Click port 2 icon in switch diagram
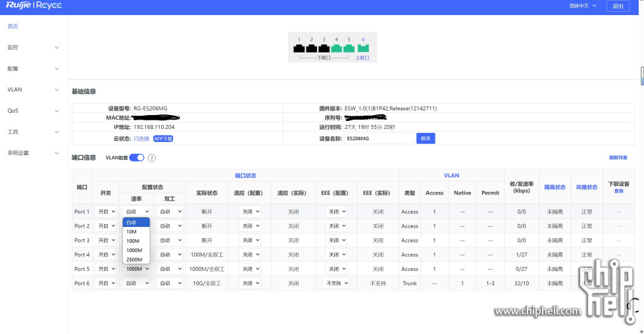The image size is (644, 334). [311, 49]
